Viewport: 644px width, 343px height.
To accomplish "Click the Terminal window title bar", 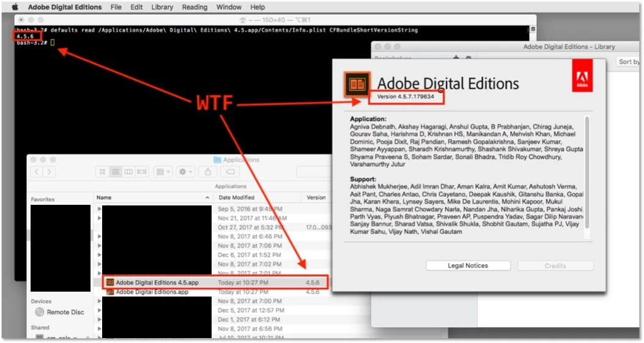I will (x=275, y=20).
